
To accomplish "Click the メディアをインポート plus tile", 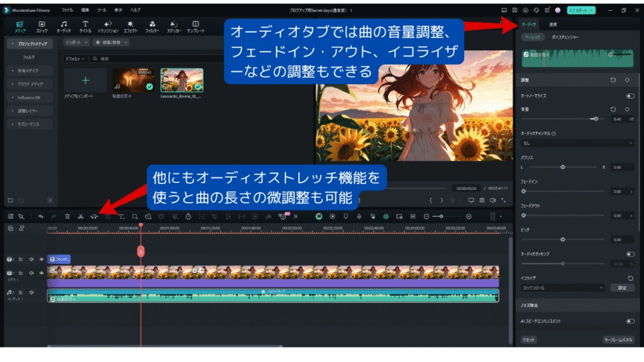I will point(86,80).
